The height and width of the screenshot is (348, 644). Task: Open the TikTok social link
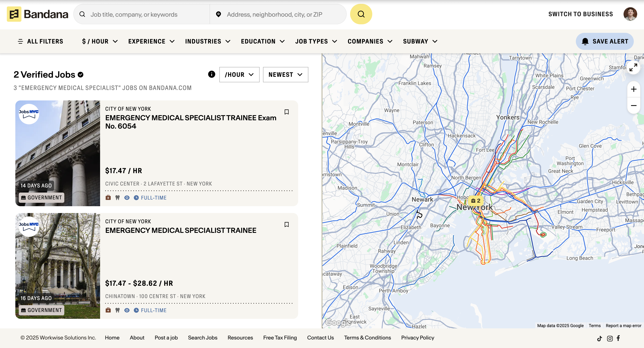(x=599, y=338)
